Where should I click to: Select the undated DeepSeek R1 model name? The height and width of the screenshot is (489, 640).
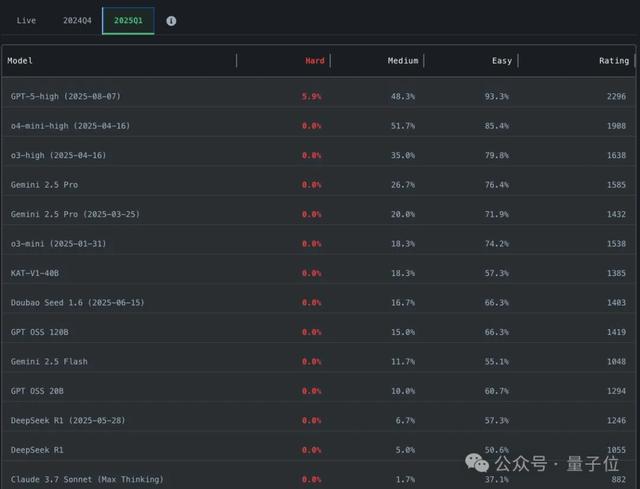(37, 450)
